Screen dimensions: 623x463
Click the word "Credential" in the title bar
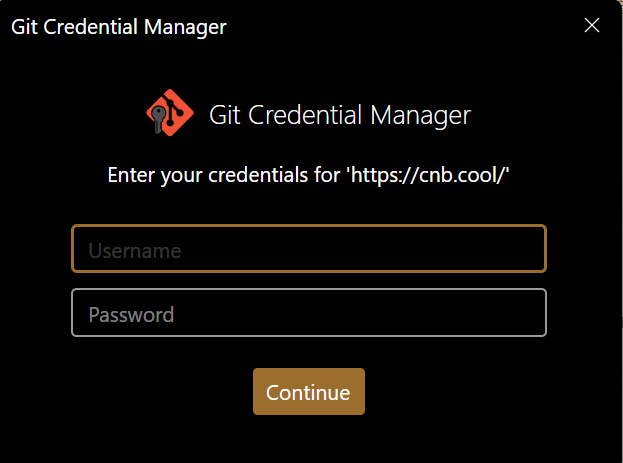[x=94, y=26]
